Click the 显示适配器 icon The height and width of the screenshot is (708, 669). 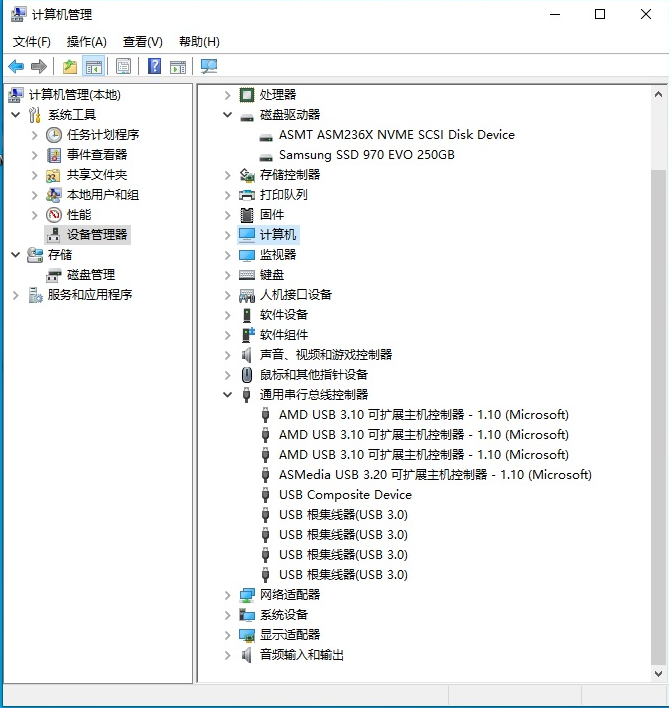point(246,635)
